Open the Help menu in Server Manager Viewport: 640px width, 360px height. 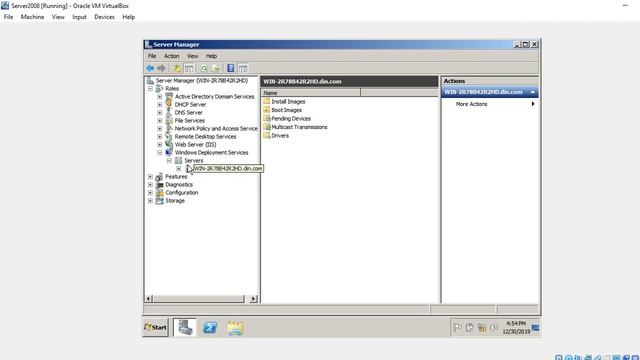(x=211, y=56)
